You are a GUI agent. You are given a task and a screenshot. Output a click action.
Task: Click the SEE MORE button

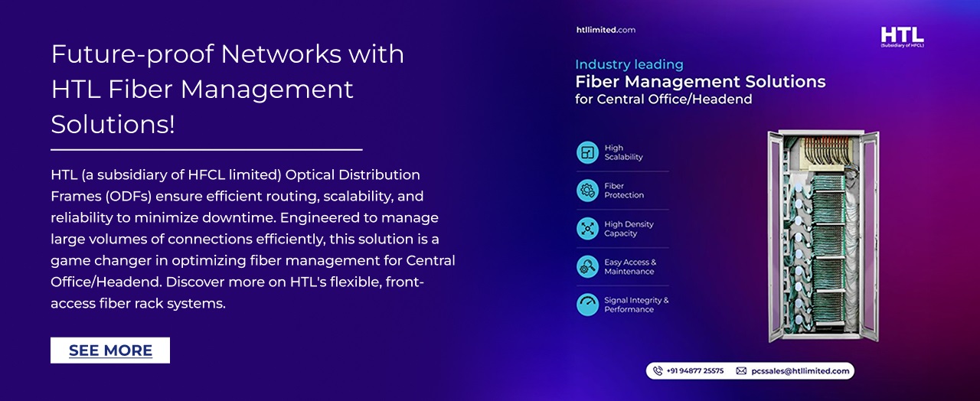click(110, 350)
